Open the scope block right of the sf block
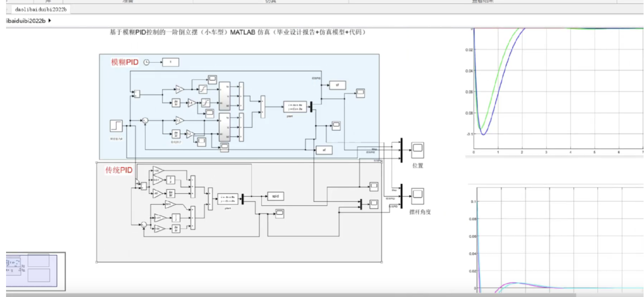This screenshot has height=297, width=644. (x=361, y=92)
